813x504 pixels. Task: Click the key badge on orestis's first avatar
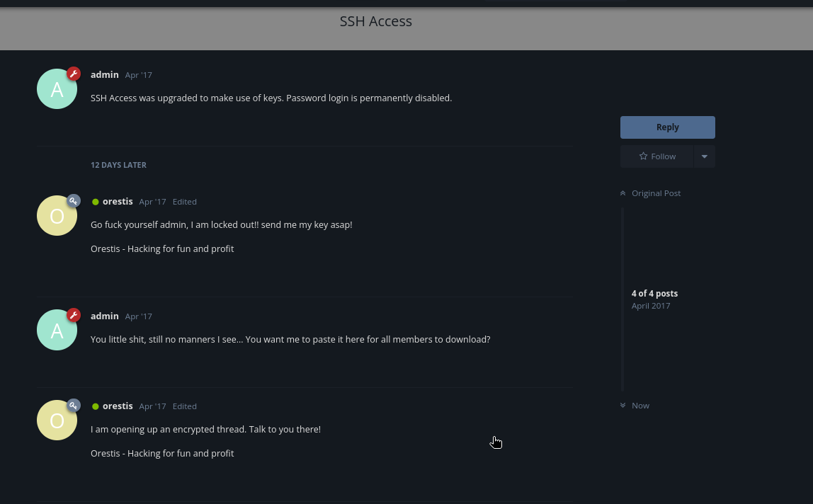[x=74, y=201]
